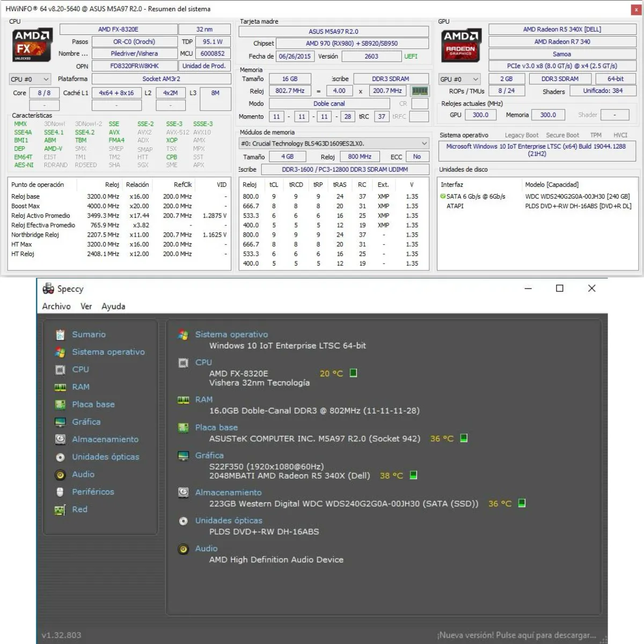Click the green indicator beside Placa base temperature
Viewport: 644px width, 644px height.
tap(463, 438)
